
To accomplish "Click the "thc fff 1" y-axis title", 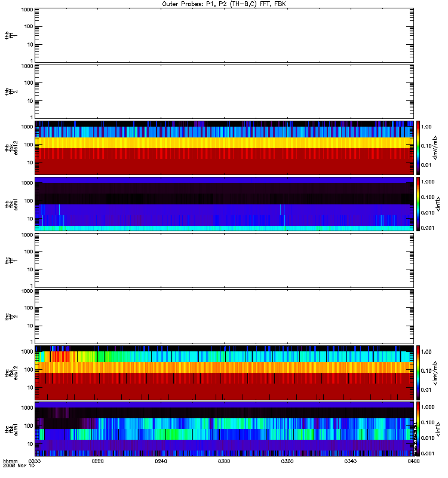I will [11, 261].
